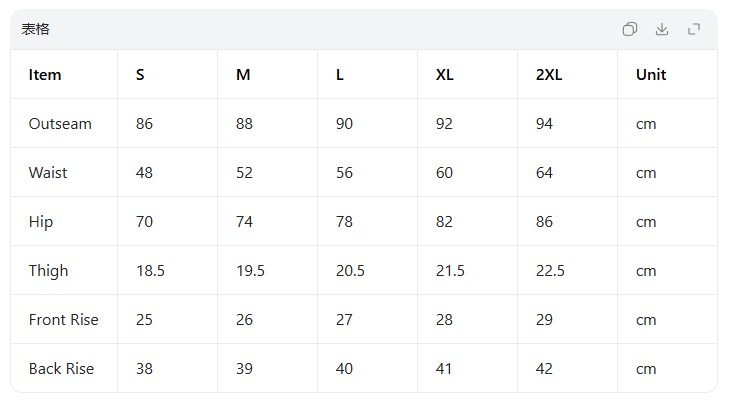The width and height of the screenshot is (730, 400).
Task: Select the Waist row label
Action: [48, 173]
